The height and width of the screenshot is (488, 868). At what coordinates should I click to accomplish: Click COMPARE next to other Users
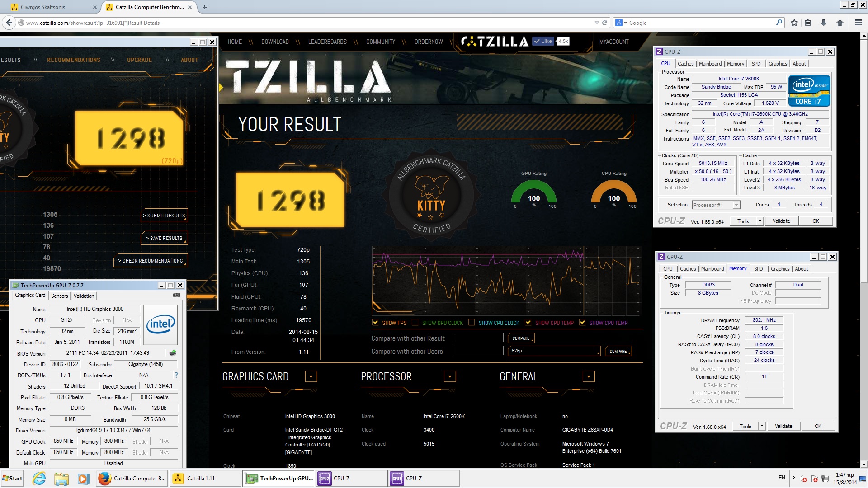[618, 351]
